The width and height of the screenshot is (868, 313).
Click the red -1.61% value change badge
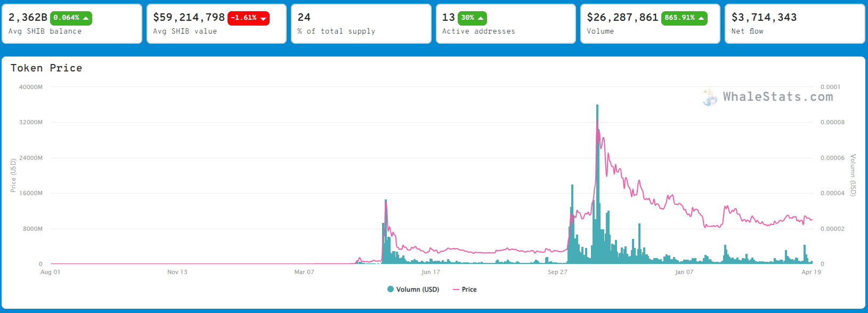248,18
